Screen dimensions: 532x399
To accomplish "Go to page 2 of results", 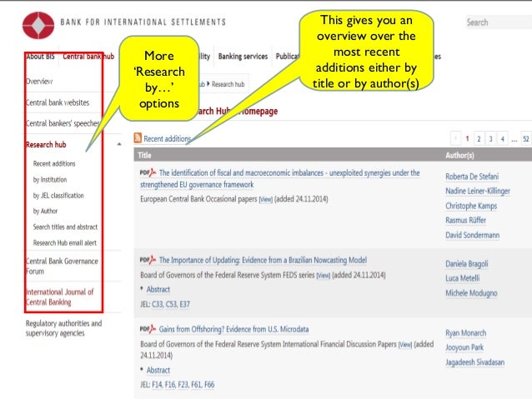I will [x=479, y=138].
